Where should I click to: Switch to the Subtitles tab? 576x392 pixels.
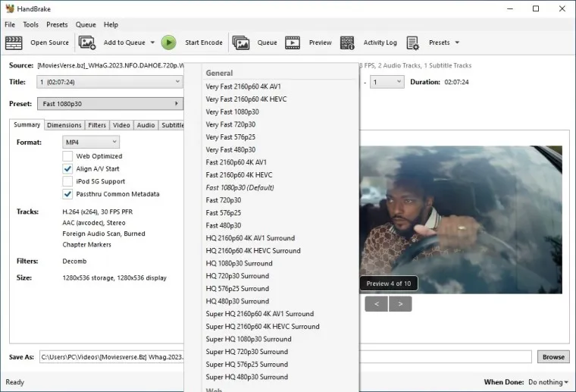pyautogui.click(x=172, y=125)
